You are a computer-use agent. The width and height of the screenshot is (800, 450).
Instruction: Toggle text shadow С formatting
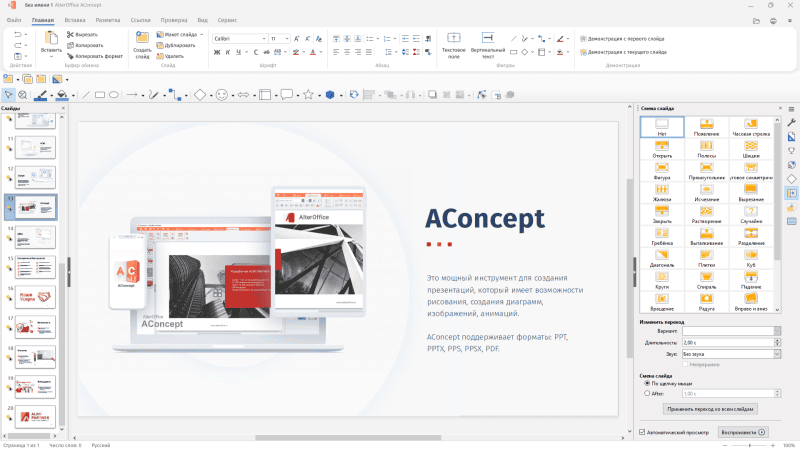[256, 52]
